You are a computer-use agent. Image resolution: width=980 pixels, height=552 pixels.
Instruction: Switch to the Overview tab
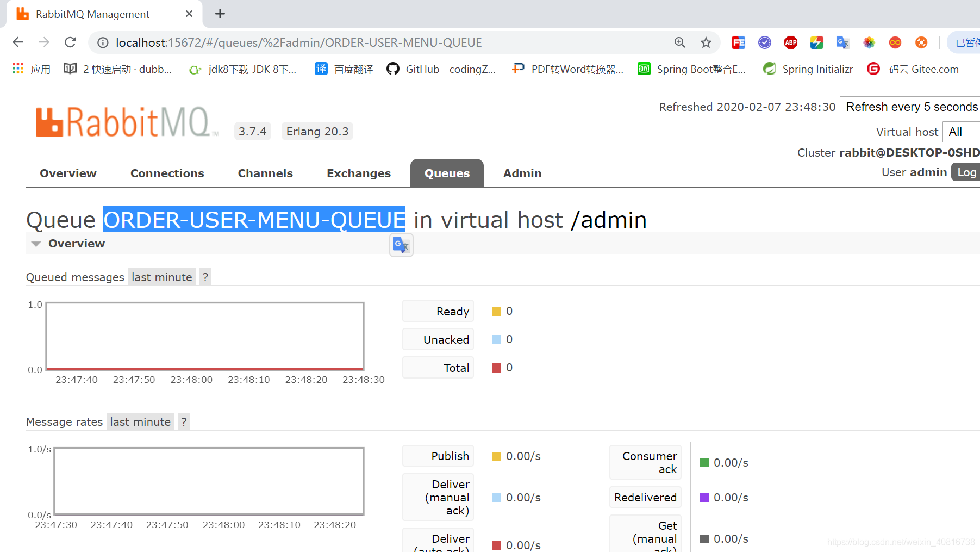tap(68, 173)
